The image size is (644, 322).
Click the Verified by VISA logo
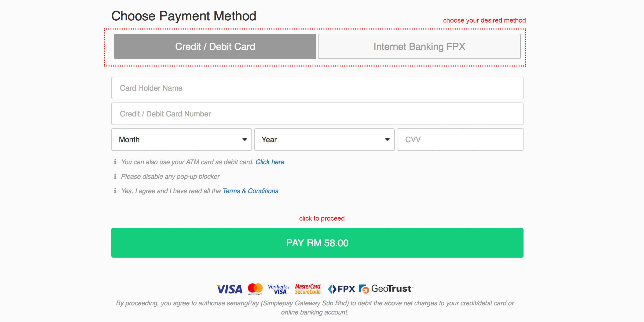click(x=279, y=289)
